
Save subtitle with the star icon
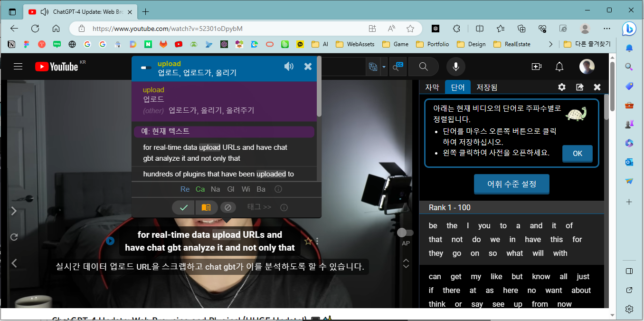[x=308, y=242]
